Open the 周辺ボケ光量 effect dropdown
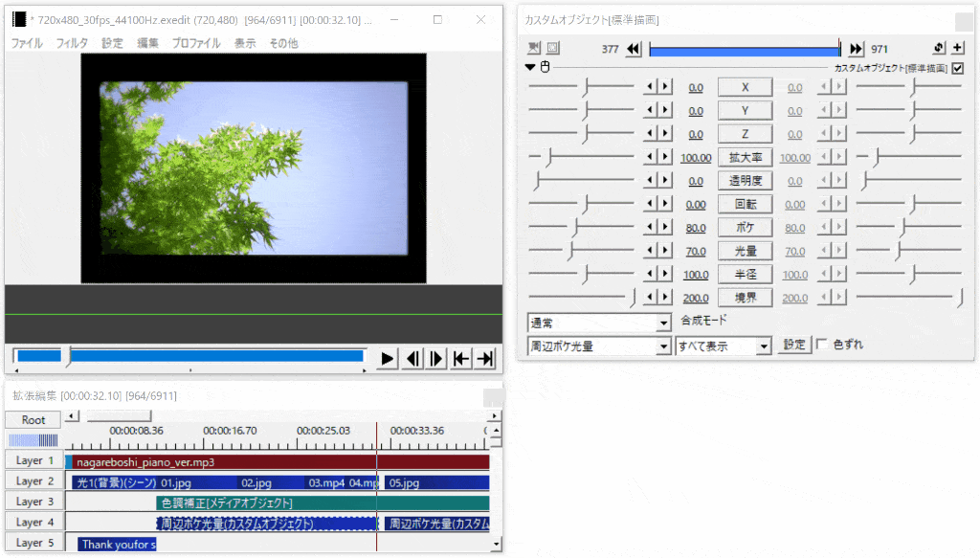 point(599,346)
